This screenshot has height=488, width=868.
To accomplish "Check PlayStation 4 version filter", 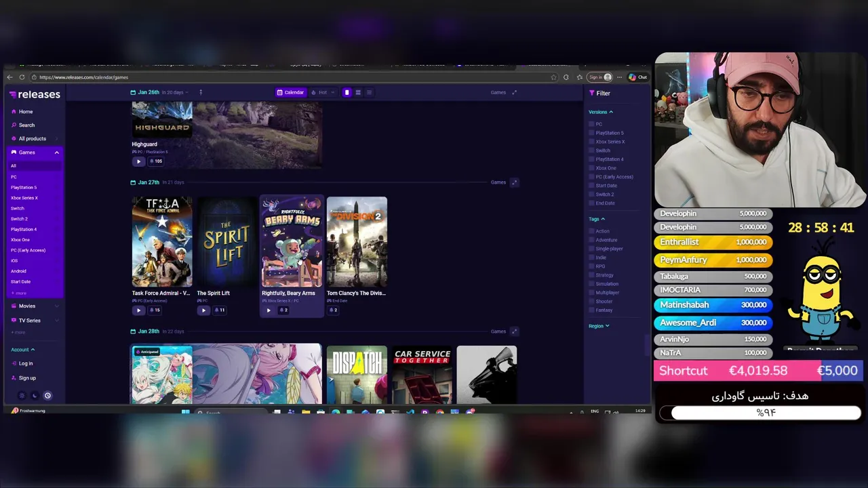I will point(591,159).
